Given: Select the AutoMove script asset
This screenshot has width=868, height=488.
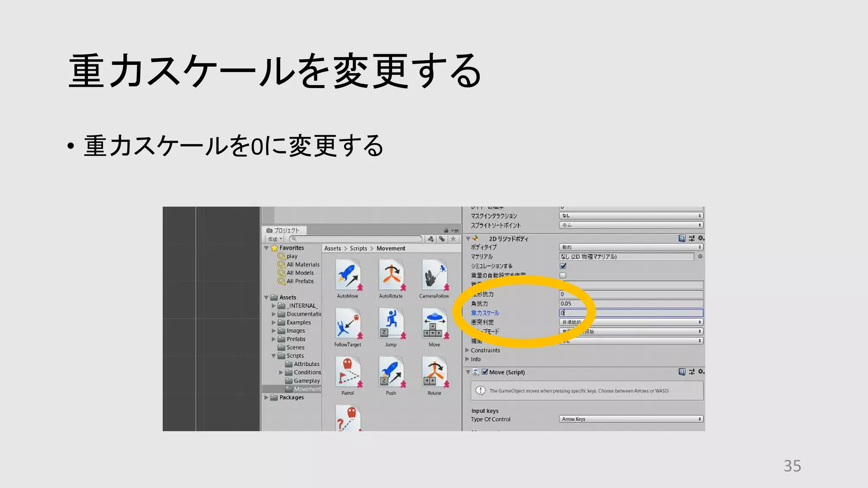Looking at the screenshot, I should [x=348, y=278].
